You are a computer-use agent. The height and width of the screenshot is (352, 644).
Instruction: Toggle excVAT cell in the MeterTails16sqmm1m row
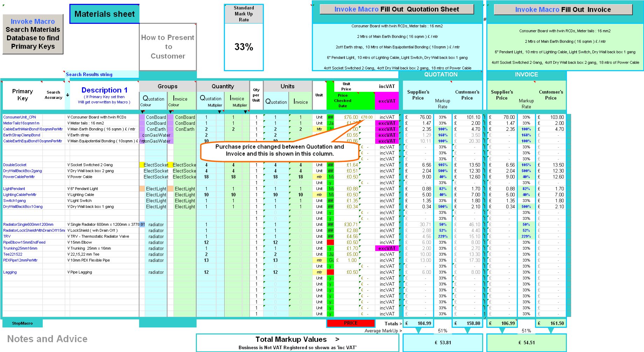pos(387,123)
